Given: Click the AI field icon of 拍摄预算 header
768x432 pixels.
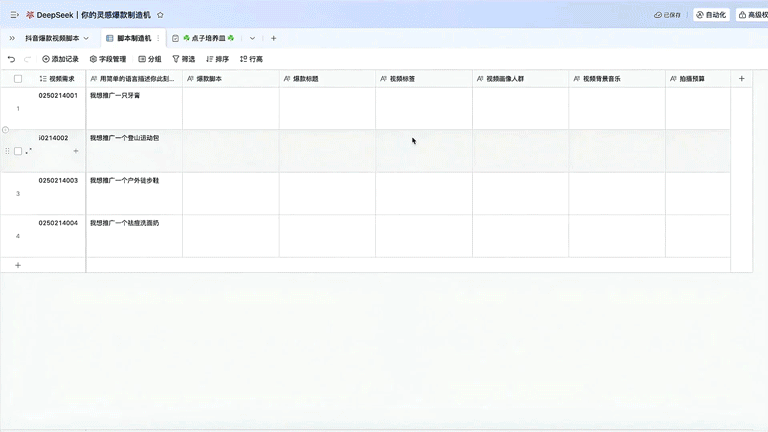Looking at the screenshot, I should pyautogui.click(x=673, y=79).
